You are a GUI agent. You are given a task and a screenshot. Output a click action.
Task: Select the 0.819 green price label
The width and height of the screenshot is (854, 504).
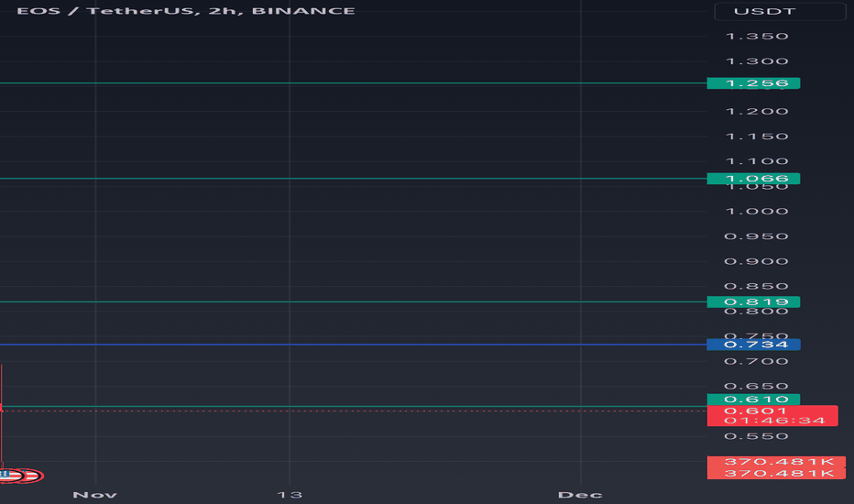pyautogui.click(x=753, y=301)
